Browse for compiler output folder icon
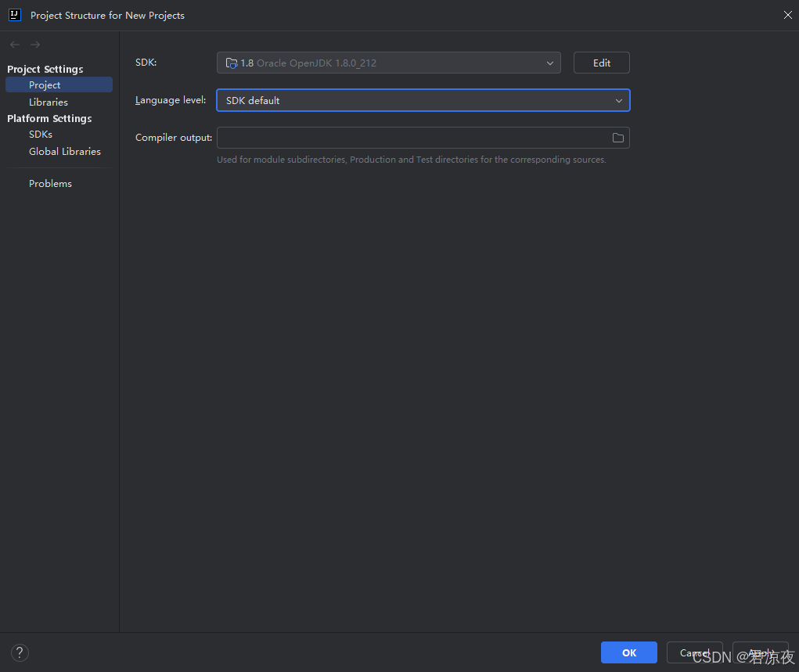This screenshot has width=799, height=672. tap(617, 138)
